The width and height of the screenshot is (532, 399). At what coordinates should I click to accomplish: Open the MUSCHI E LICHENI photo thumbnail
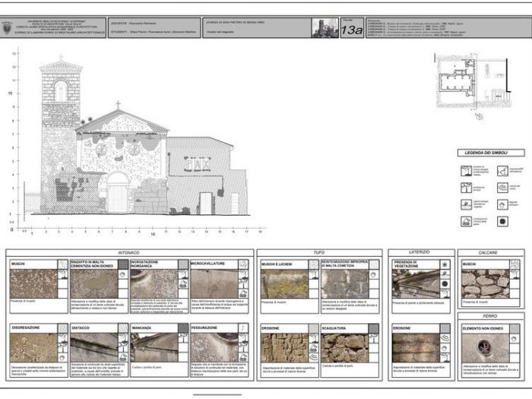click(x=285, y=283)
